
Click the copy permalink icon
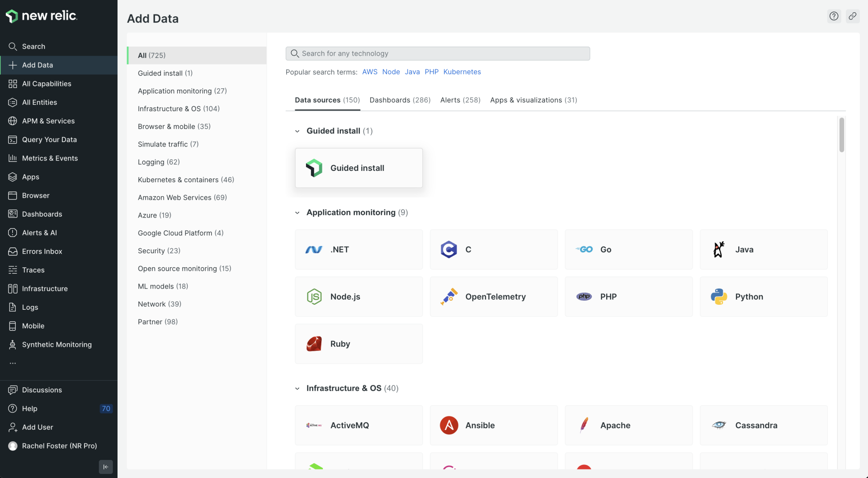pos(852,16)
